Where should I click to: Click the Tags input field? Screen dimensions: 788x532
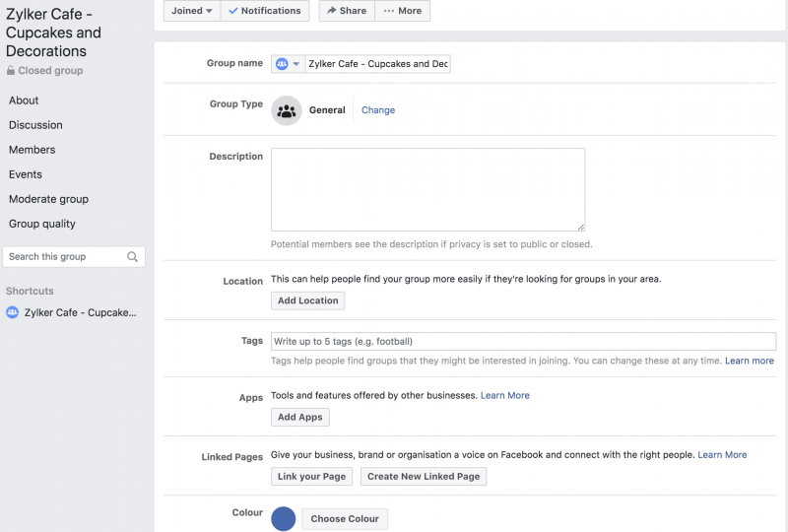523,342
